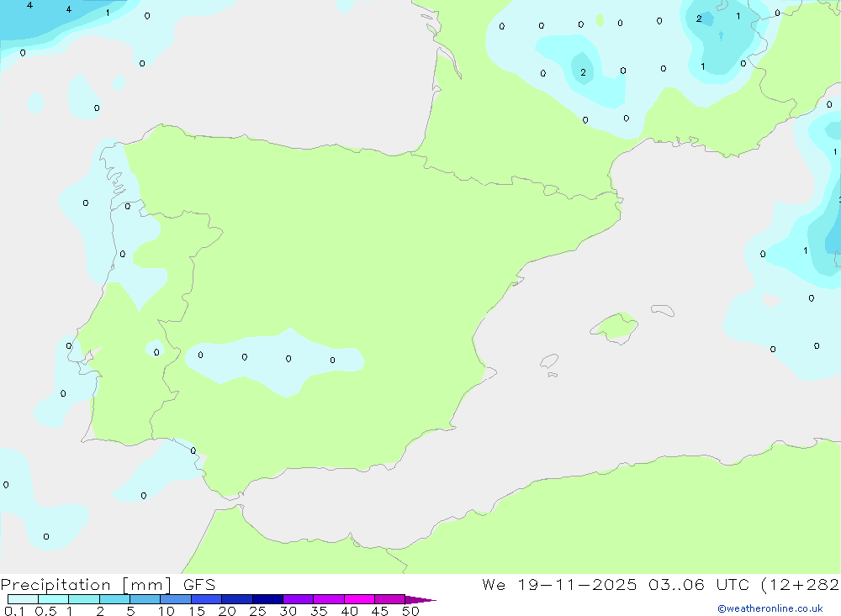Click the 'Precipitation [mm]' title text
841x616 pixels.
87,584
